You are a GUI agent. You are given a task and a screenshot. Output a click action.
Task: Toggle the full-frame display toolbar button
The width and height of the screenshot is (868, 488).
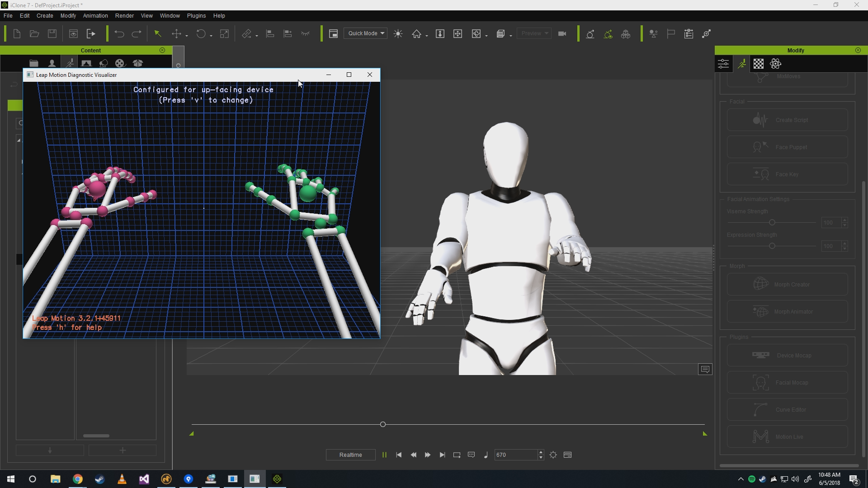point(333,34)
